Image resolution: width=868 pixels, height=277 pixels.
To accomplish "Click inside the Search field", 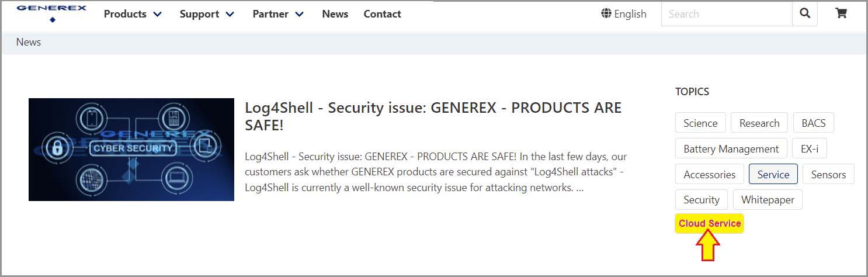I will tap(726, 14).
